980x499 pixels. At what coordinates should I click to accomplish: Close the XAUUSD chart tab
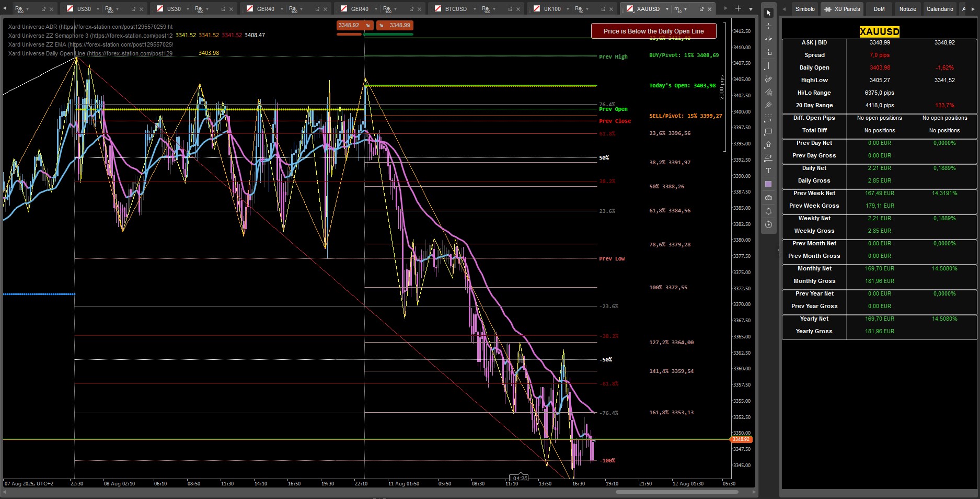pyautogui.click(x=710, y=9)
